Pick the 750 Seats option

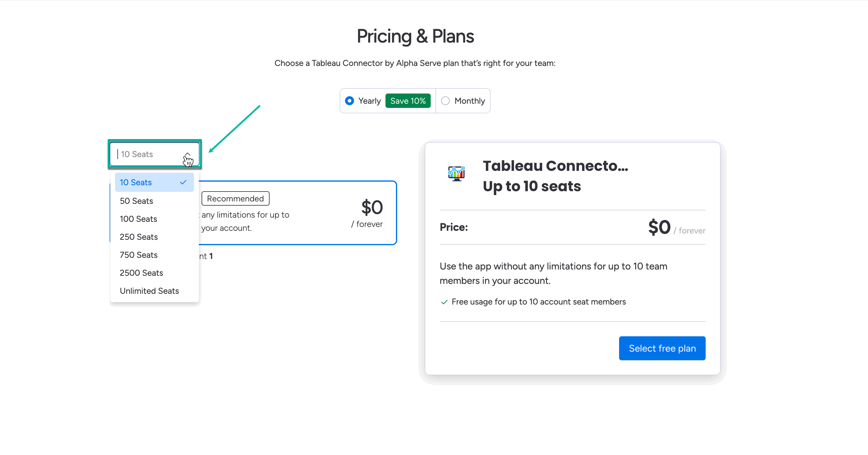click(138, 255)
